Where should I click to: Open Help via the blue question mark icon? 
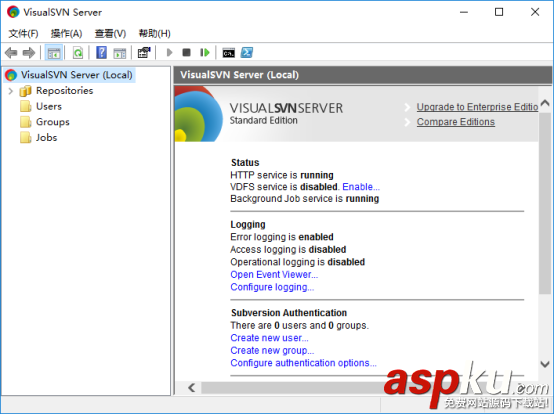tap(101, 53)
